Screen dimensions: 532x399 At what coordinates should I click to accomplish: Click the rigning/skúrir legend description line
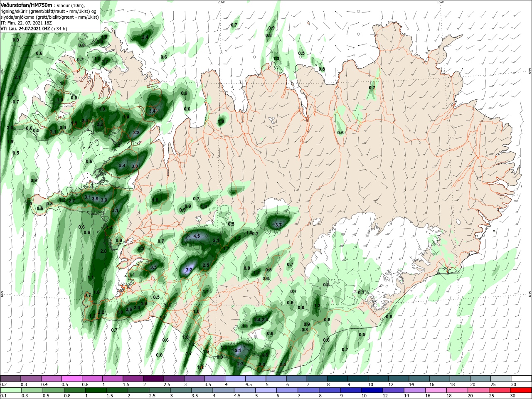point(49,11)
